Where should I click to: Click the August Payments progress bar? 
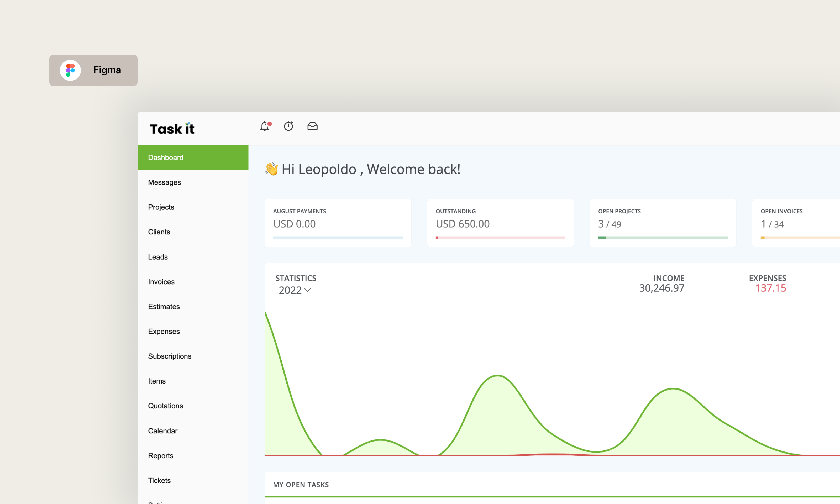pyautogui.click(x=338, y=237)
